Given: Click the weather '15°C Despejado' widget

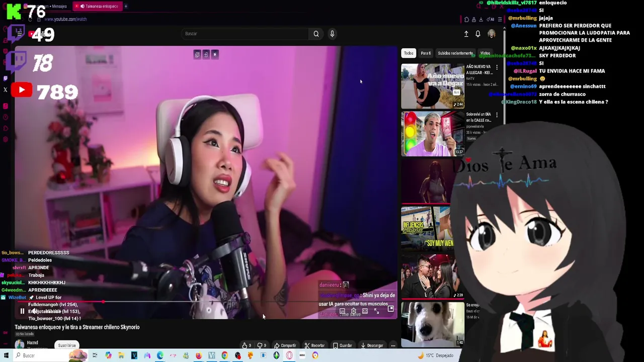Looking at the screenshot, I should (x=436, y=355).
